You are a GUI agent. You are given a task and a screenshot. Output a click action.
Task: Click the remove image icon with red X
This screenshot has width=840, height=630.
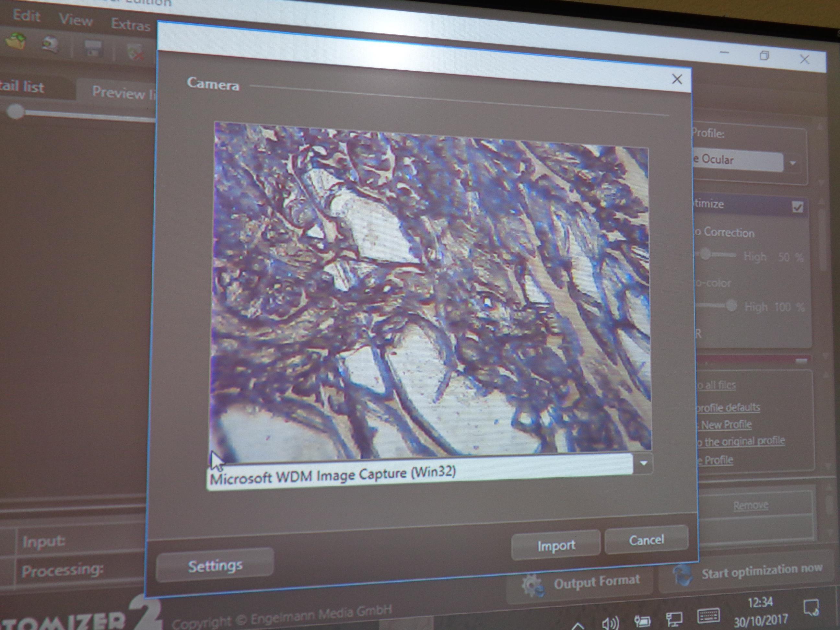(134, 53)
